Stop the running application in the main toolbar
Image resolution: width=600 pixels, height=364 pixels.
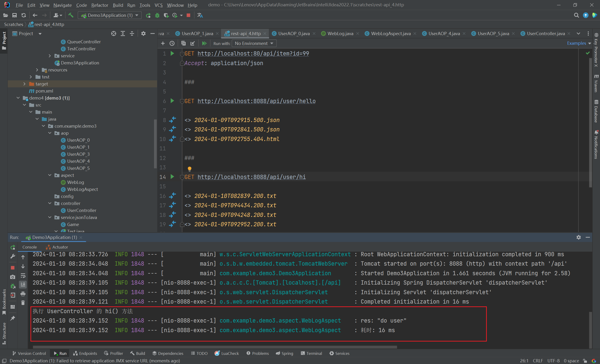pos(188,15)
